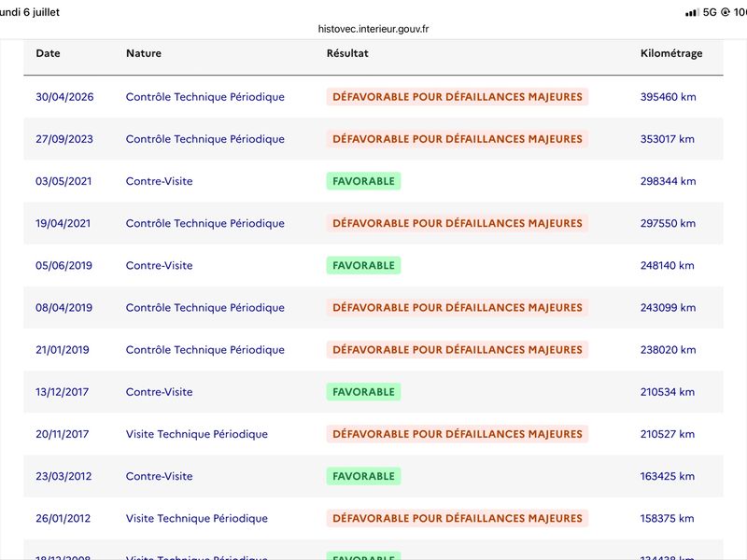Screen dimensions: 747x560
Task: Tap the 5G network indicator
Action: pos(710,12)
